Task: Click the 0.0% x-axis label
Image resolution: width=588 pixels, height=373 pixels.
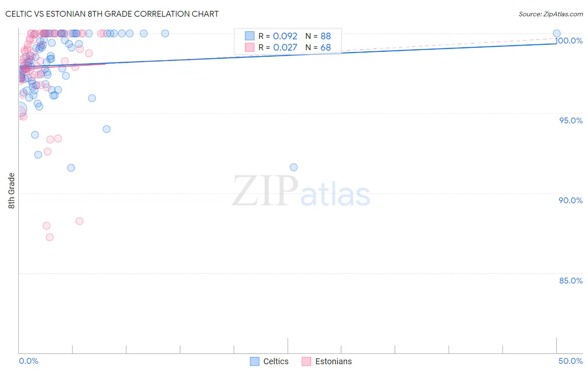Action: 28,361
